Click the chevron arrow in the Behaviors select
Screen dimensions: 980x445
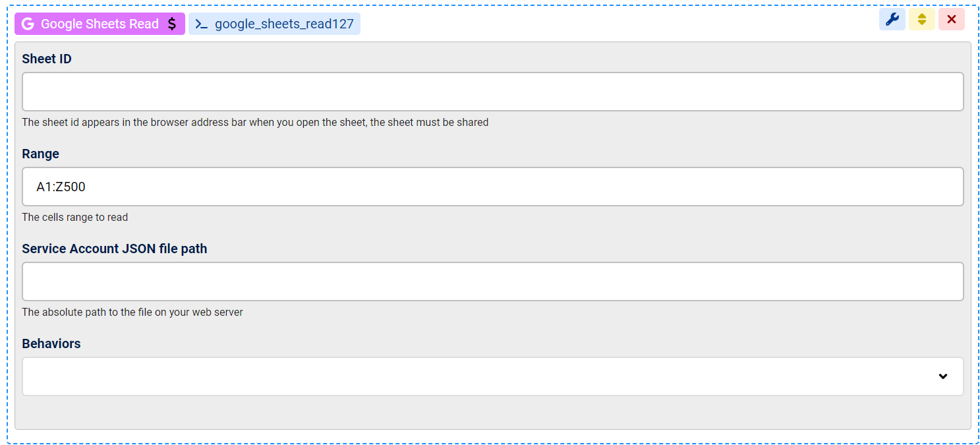(x=943, y=376)
